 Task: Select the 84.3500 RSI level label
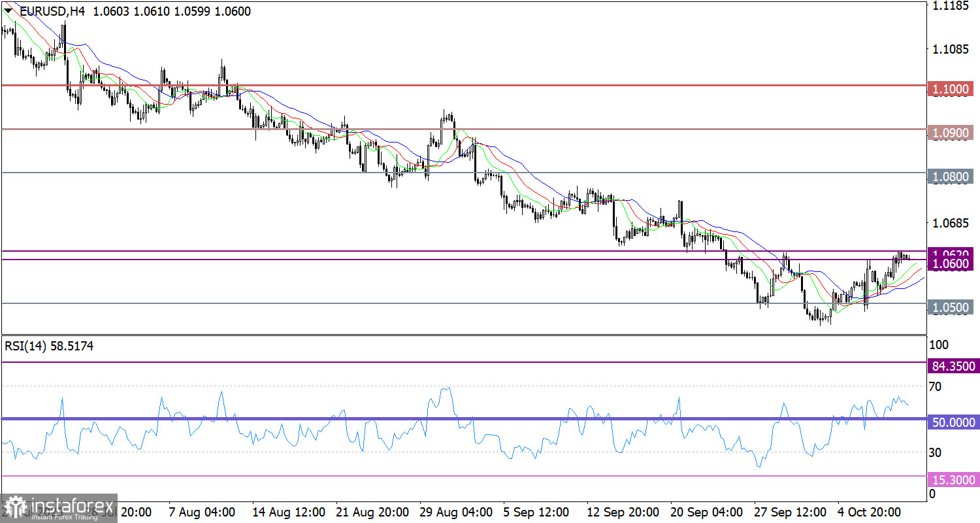953,366
